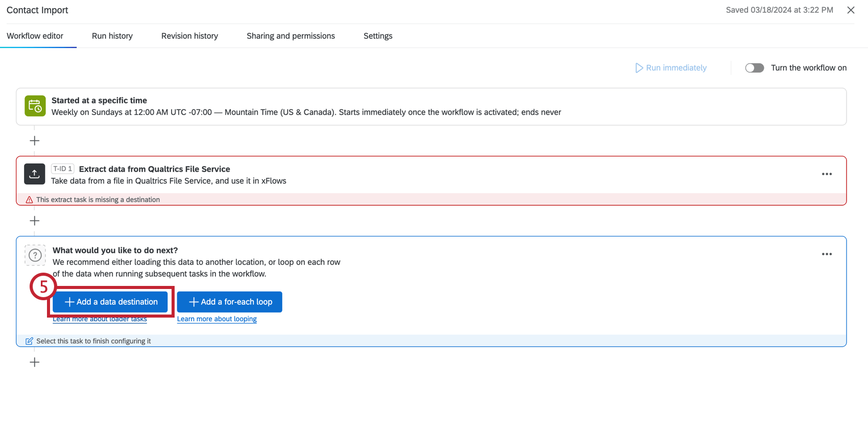Click Add a data destination button

[x=110, y=302]
